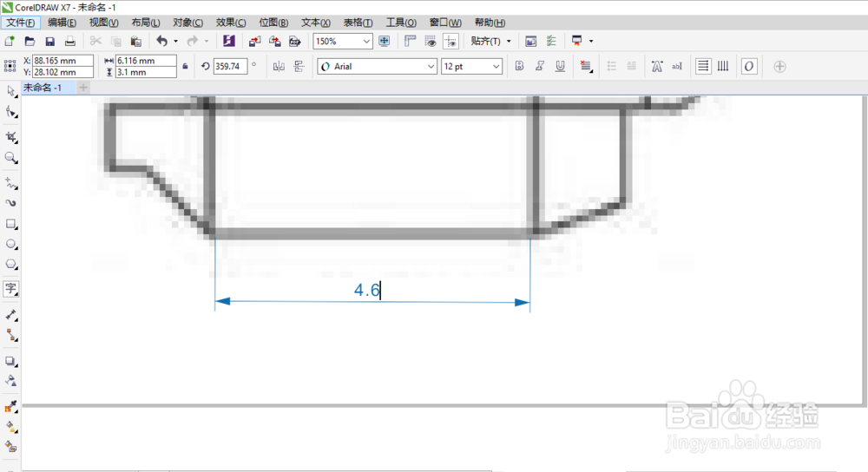Viewport: 868px width, 472px height.
Task: Select the Smart Fill tool
Action: (11, 447)
